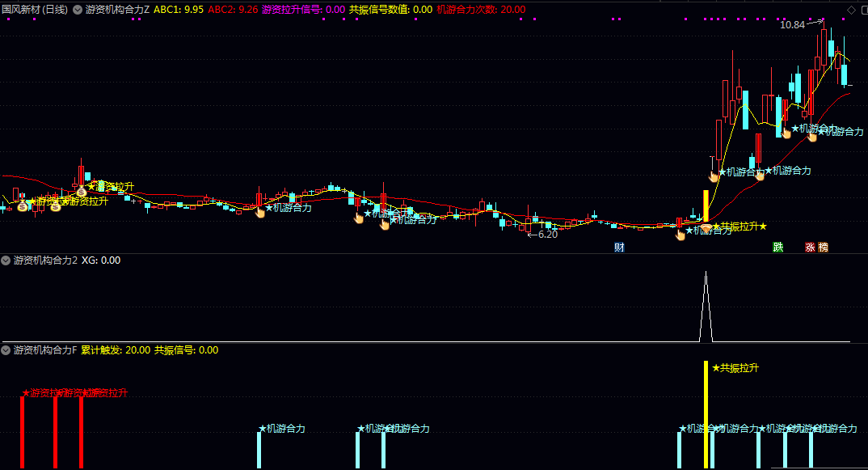
Task: Open the 榜 marker next to 涨
Action: pyautogui.click(x=824, y=248)
